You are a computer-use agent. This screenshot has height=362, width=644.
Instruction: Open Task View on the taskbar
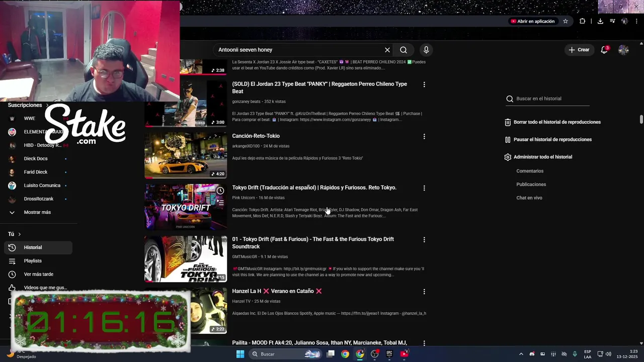pos(331,354)
